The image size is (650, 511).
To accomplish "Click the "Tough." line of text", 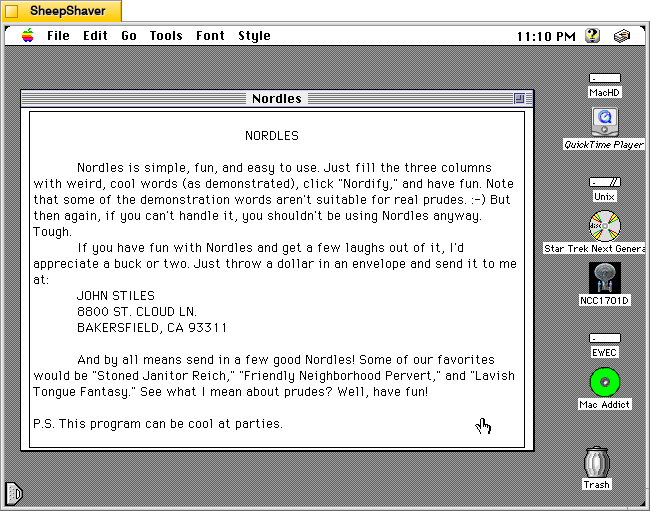I will tap(52, 232).
